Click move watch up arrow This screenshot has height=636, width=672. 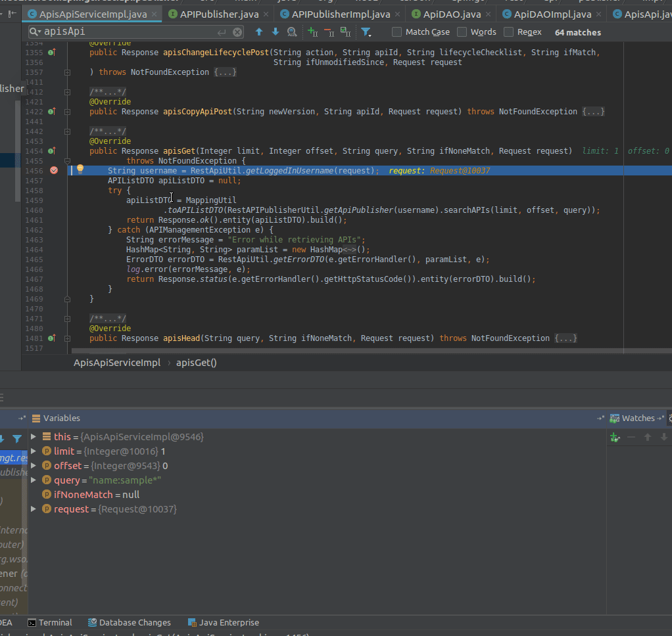click(x=648, y=438)
